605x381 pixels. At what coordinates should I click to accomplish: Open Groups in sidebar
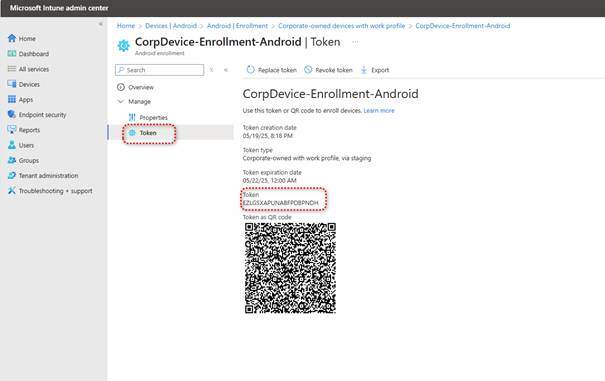[23, 160]
